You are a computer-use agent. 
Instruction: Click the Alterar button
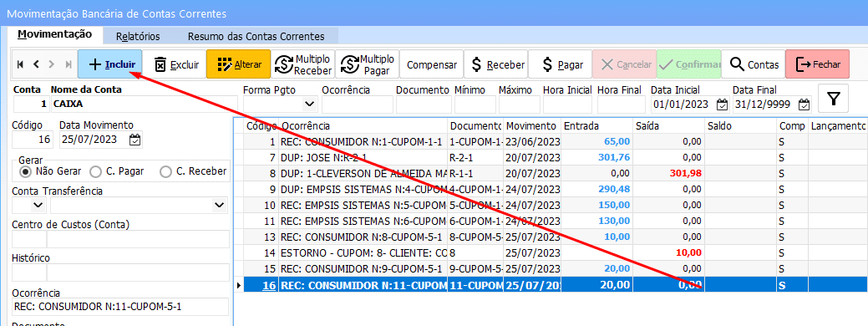point(239,64)
